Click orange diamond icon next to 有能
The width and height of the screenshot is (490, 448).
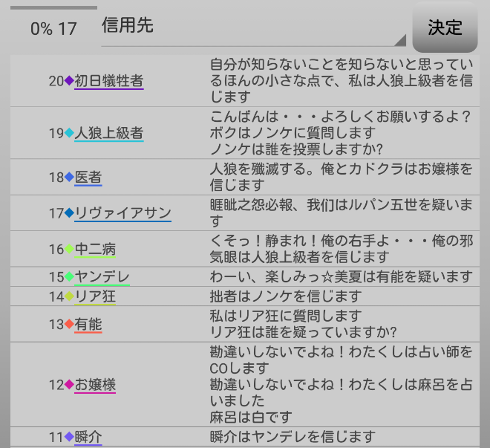click(x=70, y=325)
